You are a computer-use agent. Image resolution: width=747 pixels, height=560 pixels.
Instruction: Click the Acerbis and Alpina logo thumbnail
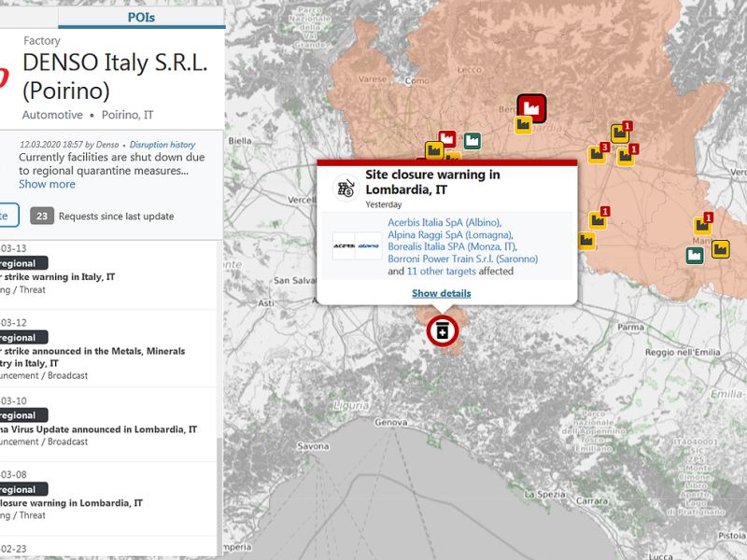[x=358, y=245]
